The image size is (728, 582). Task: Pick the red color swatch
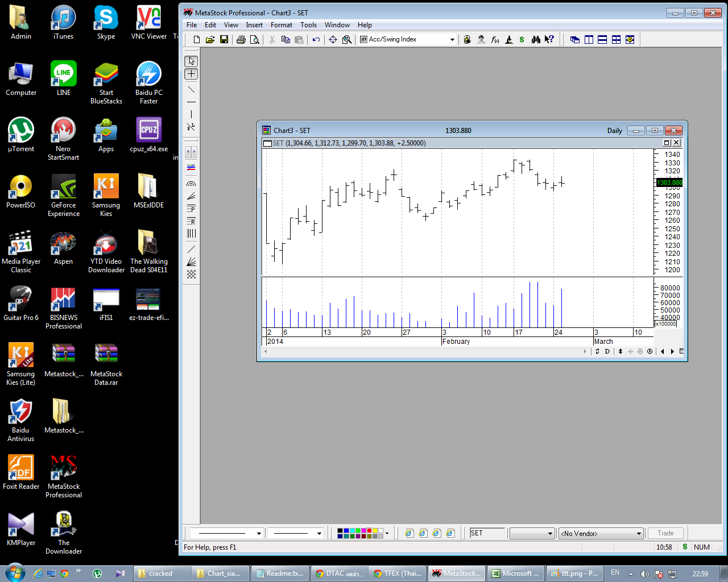(370, 531)
